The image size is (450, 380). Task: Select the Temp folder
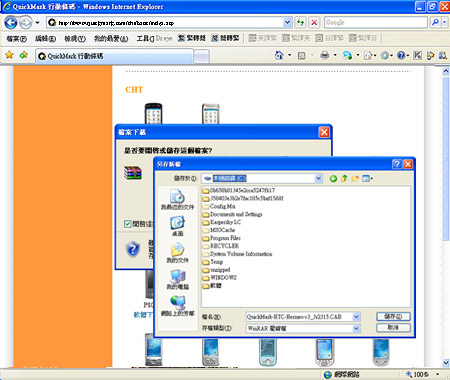point(213,262)
